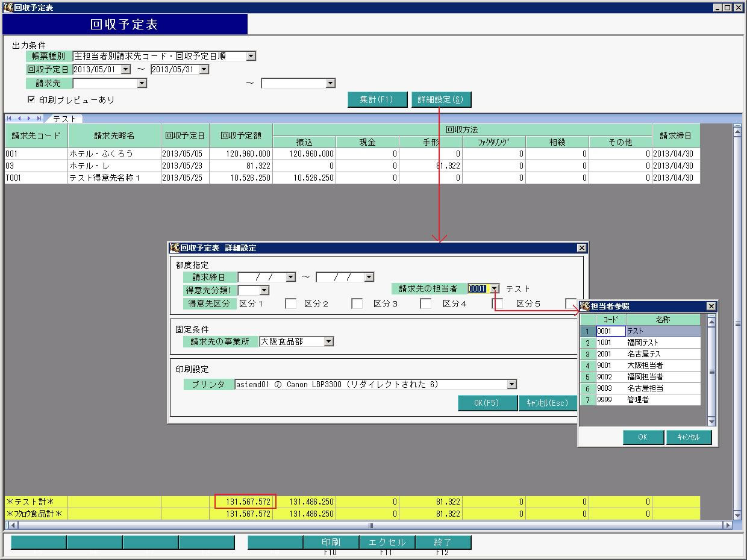Select the テスト sheet tab
747x560 pixels.
pos(64,119)
